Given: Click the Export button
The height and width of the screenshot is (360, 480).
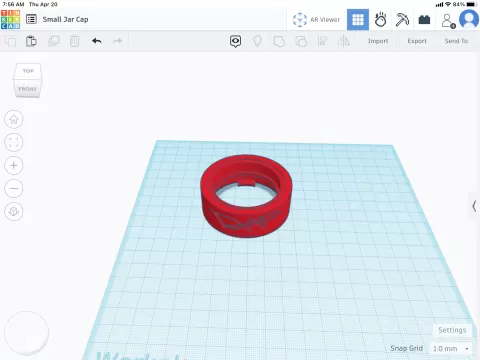Looking at the screenshot, I should point(417,41).
